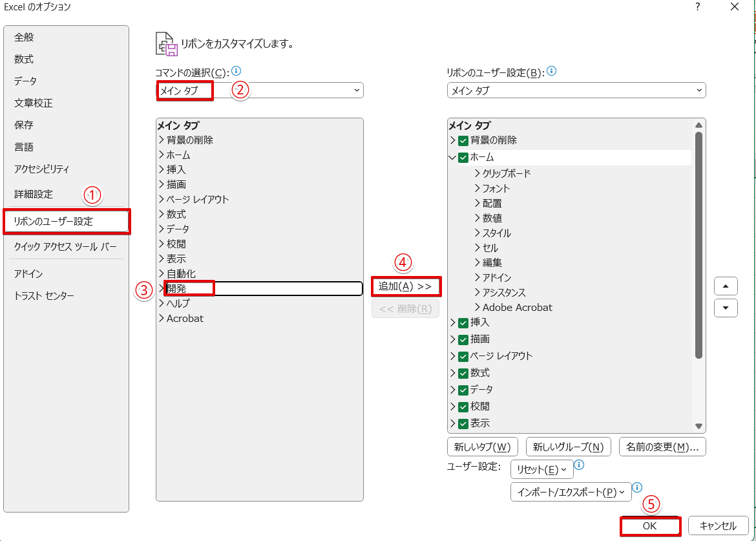Select 数値 group under ホーム
The width and height of the screenshot is (756, 541).
coord(492,218)
